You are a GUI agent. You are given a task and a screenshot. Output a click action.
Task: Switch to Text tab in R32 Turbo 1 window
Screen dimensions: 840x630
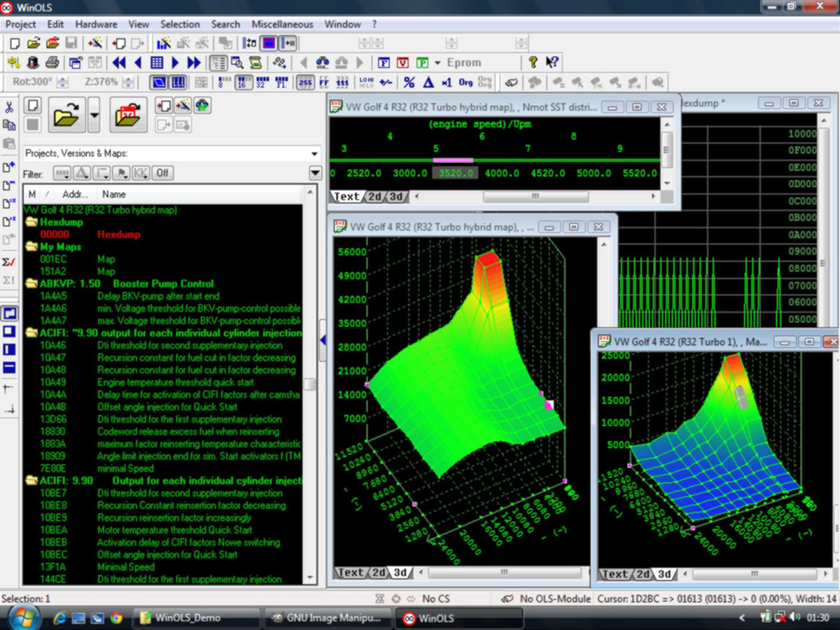(x=615, y=574)
